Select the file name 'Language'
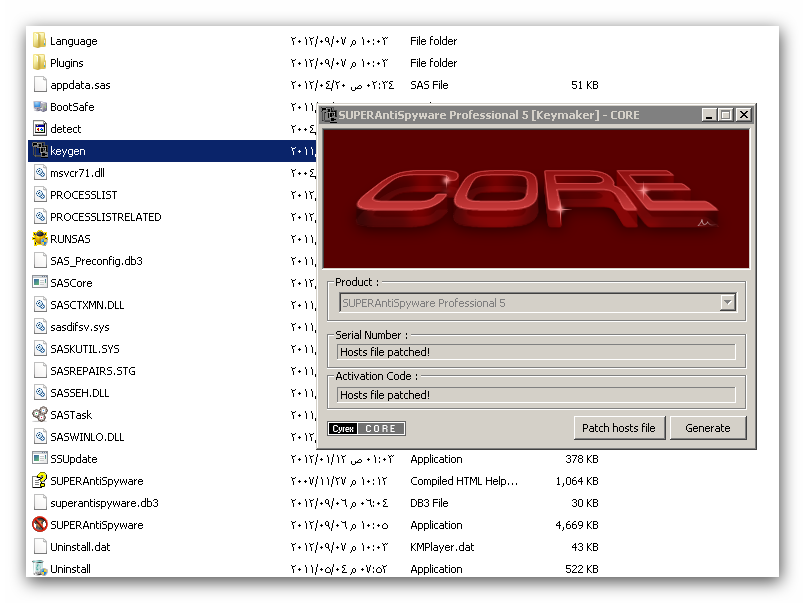 point(73,41)
